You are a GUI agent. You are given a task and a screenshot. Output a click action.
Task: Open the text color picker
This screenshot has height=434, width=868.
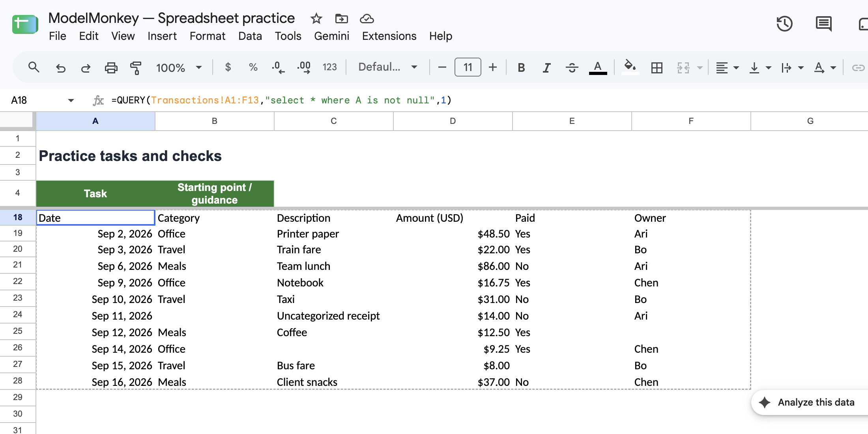[598, 67]
